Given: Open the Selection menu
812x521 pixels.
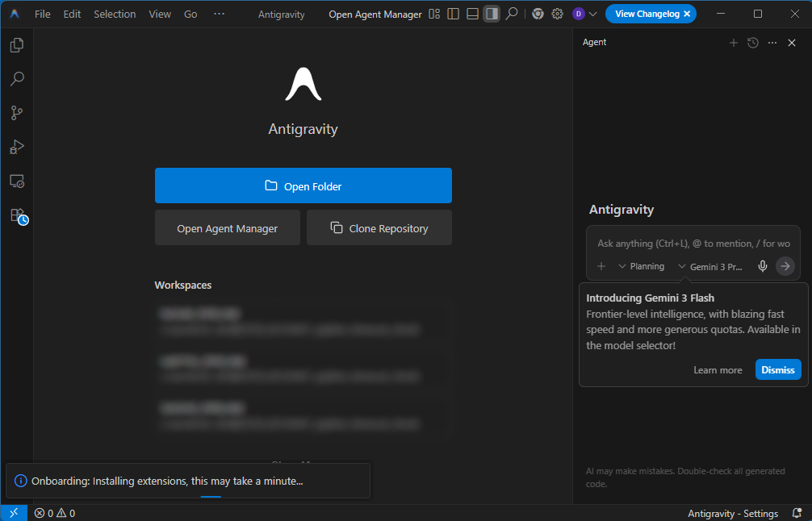Looking at the screenshot, I should click(x=115, y=14).
